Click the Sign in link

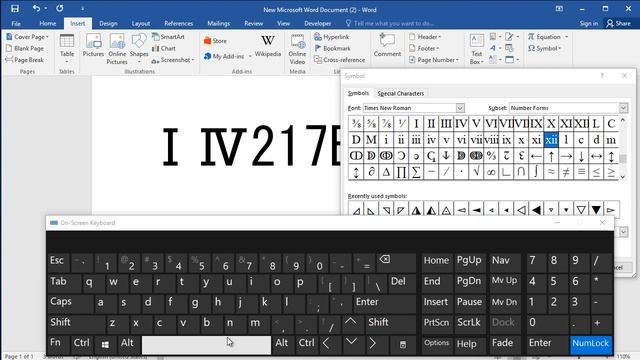[x=589, y=23]
